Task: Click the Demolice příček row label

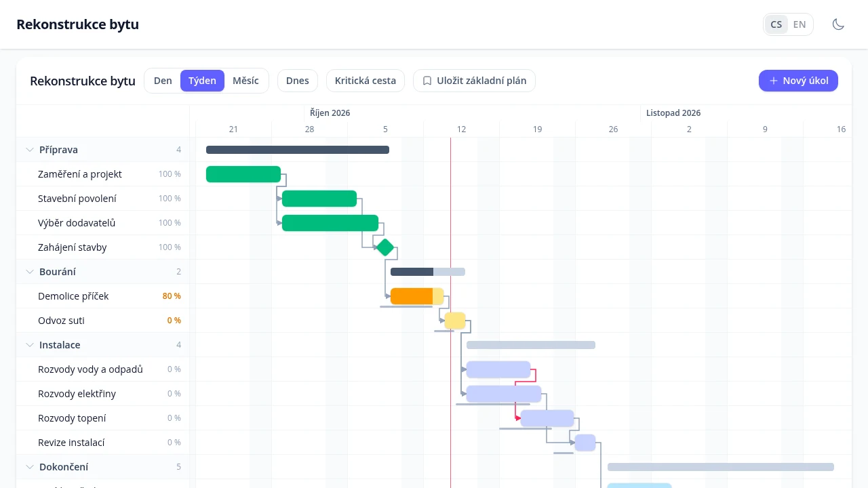Action: [73, 296]
